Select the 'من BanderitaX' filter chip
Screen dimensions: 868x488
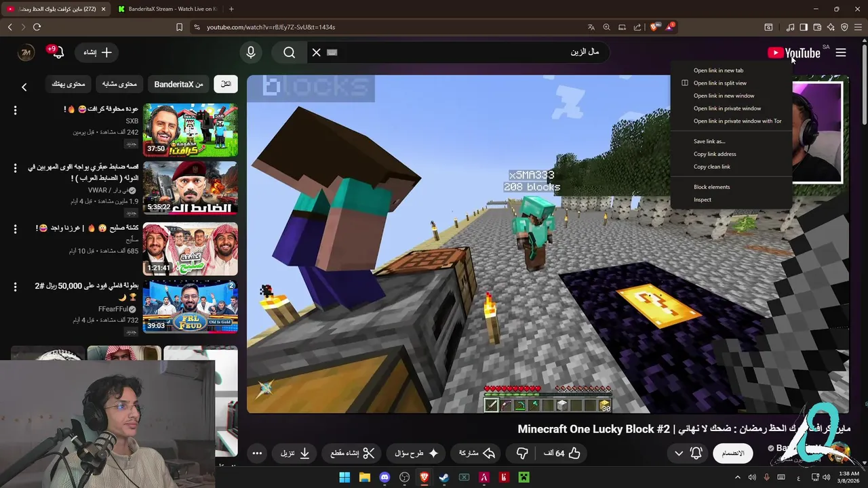click(178, 84)
